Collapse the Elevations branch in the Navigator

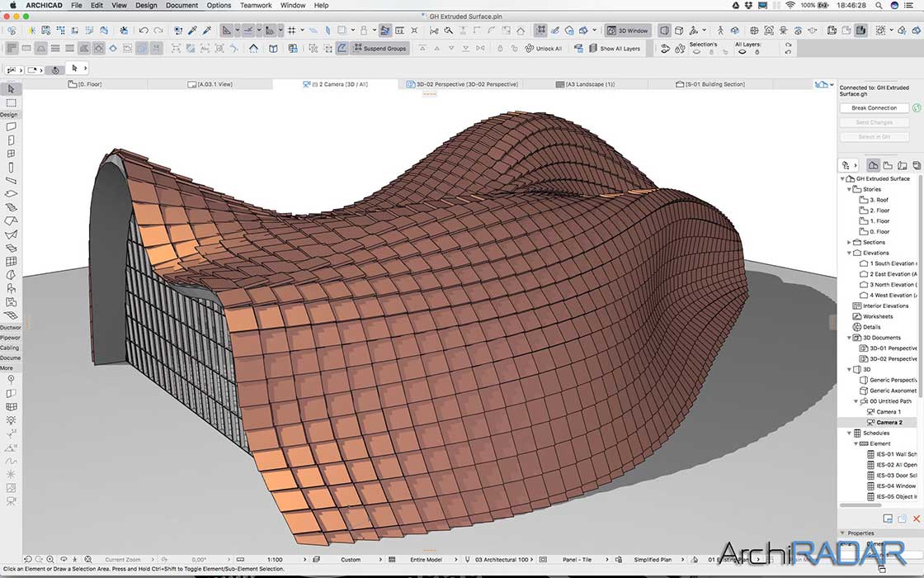(x=850, y=253)
